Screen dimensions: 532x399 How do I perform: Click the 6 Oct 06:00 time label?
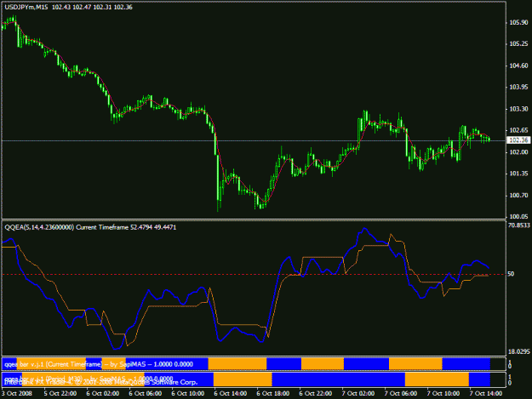[x=146, y=394]
